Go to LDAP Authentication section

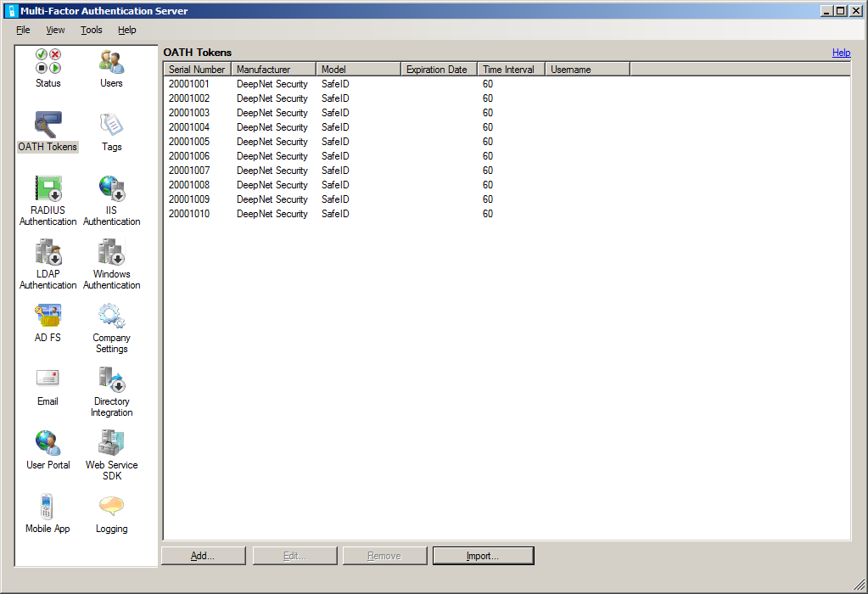click(x=48, y=253)
